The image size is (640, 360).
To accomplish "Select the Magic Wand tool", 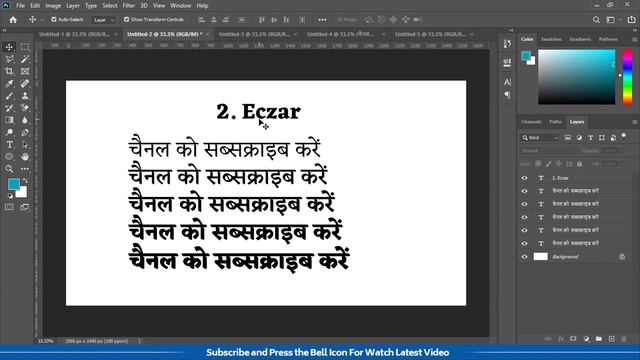I will pyautogui.click(x=25, y=59).
